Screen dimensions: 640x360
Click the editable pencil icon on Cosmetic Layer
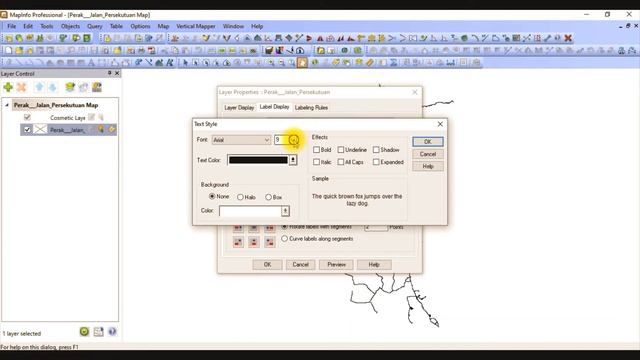click(91, 118)
